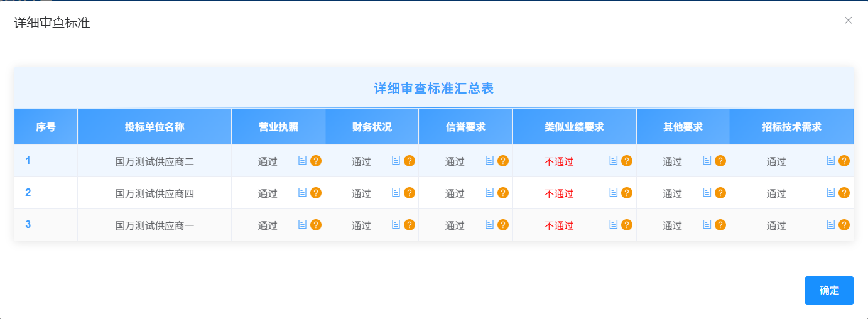Image resolution: width=868 pixels, height=319 pixels.
Task: Click help icon for 国万测试供应商四 信誉要求
Action: pos(503,193)
